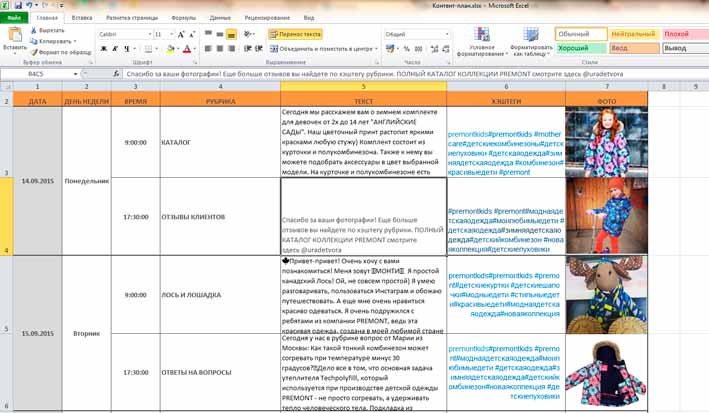Apply thousands separator 000 format

(x=418, y=48)
